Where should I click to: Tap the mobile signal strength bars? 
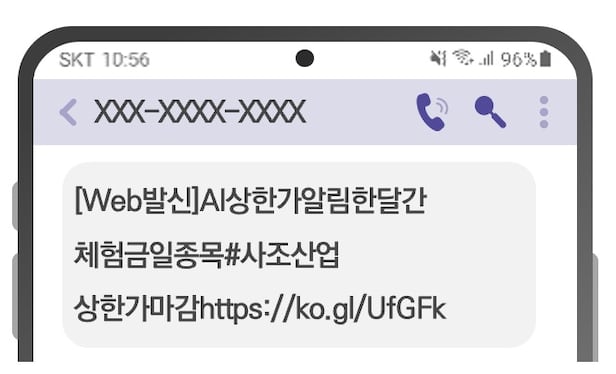point(486,59)
